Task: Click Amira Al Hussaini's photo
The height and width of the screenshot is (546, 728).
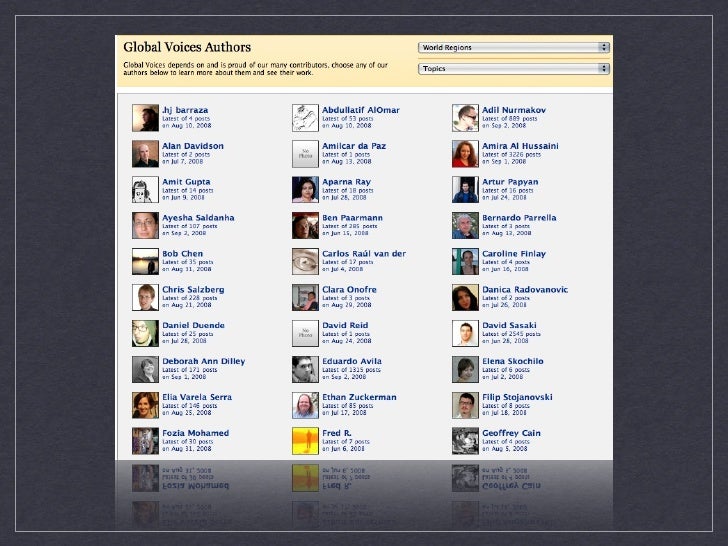Action: click(x=465, y=154)
